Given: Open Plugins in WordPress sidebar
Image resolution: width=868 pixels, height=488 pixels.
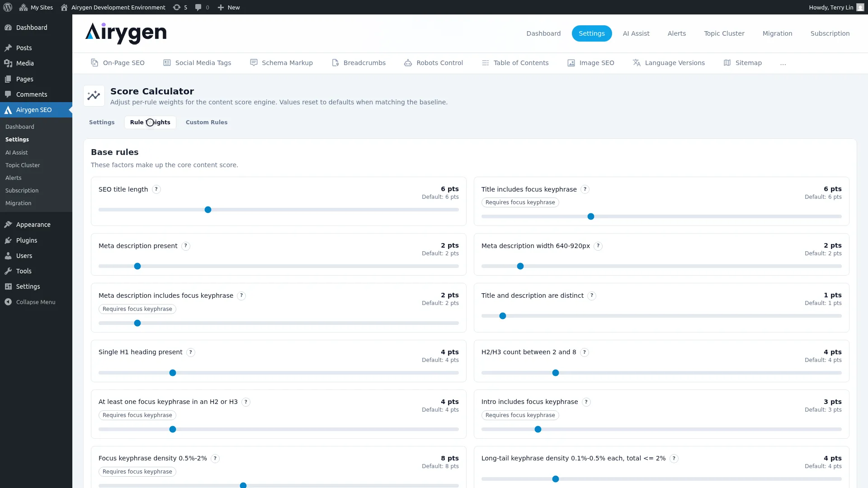Looking at the screenshot, I should [36, 240].
